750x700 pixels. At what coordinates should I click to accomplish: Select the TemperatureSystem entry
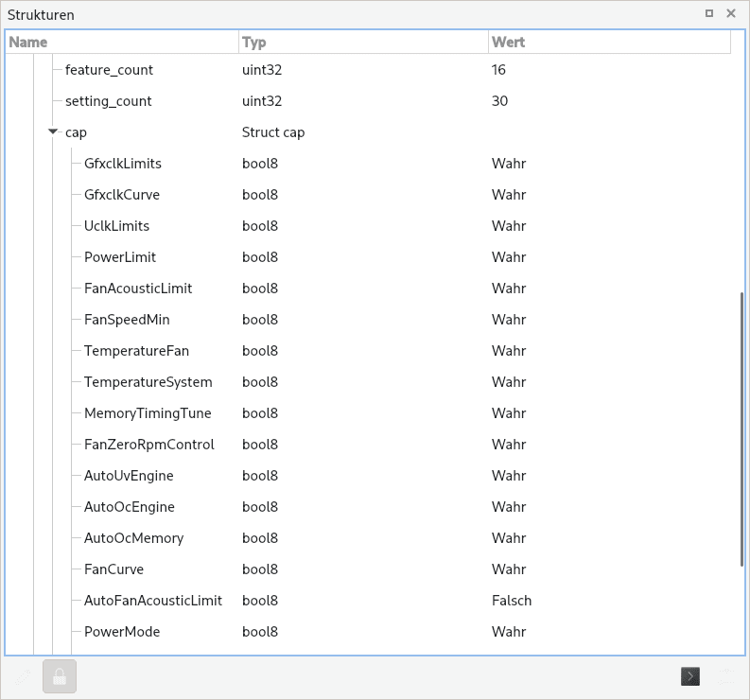[148, 382]
